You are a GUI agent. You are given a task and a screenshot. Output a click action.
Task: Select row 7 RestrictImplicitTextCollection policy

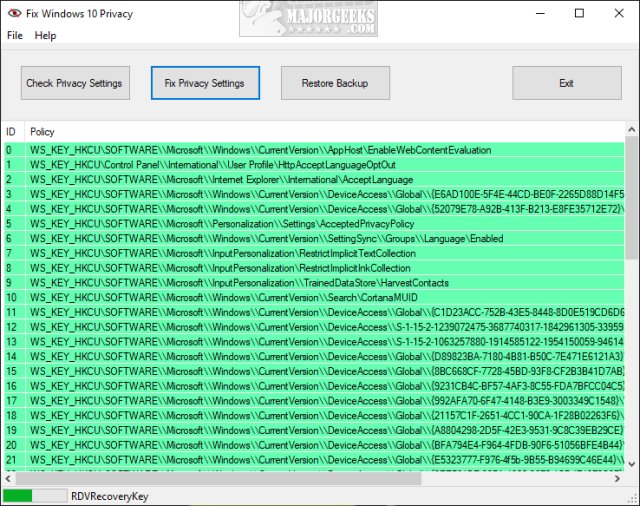[x=314, y=253]
